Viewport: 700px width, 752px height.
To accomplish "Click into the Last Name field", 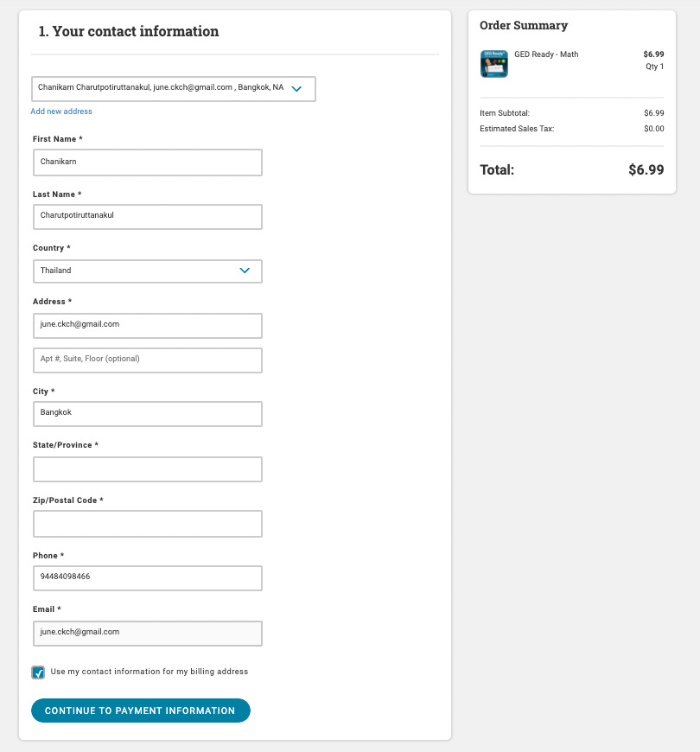I will pos(148,217).
